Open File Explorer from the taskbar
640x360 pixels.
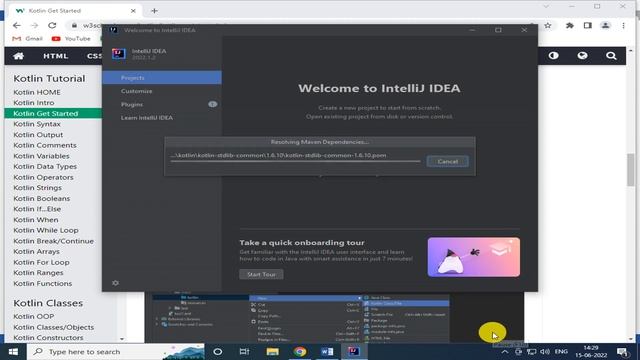click(273, 351)
